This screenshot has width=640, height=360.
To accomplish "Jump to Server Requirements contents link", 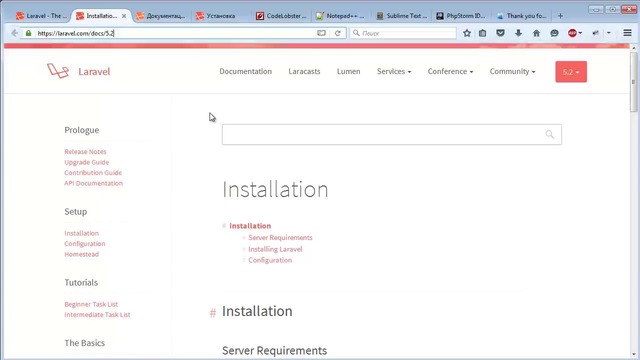I will click(280, 238).
